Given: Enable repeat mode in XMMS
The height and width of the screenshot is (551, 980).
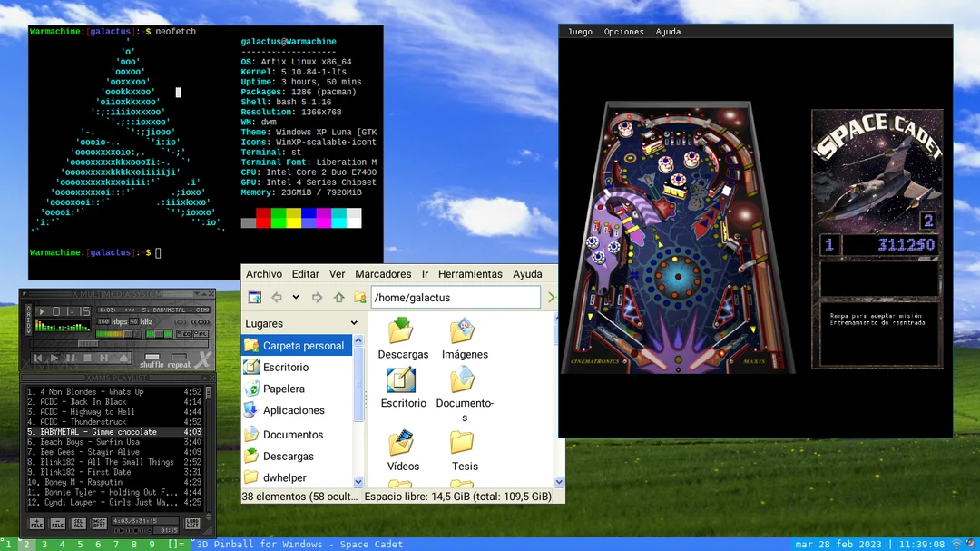Looking at the screenshot, I should tap(179, 357).
